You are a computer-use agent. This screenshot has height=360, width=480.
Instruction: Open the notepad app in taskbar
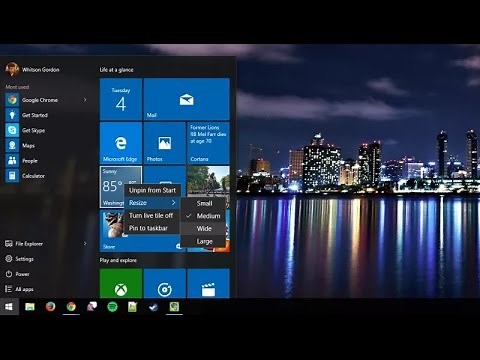[x=133, y=307]
